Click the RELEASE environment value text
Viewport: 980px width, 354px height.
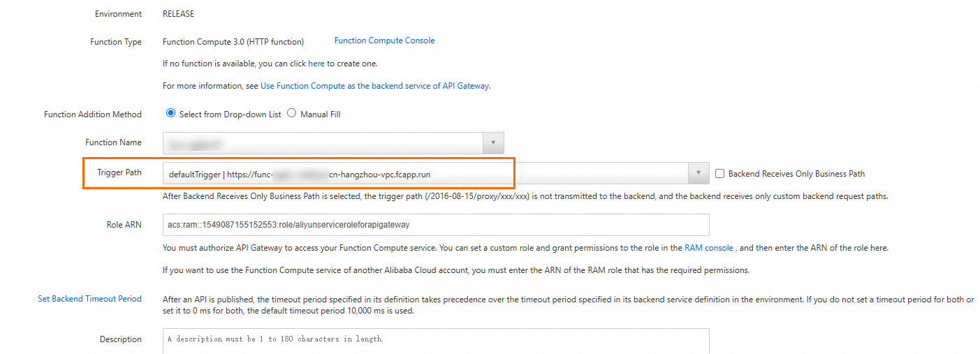point(178,14)
